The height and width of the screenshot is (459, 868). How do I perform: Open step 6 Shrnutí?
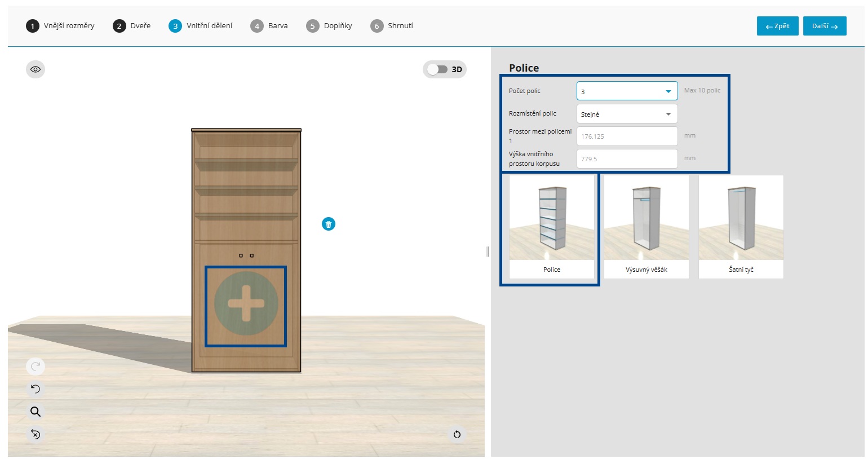(392, 26)
